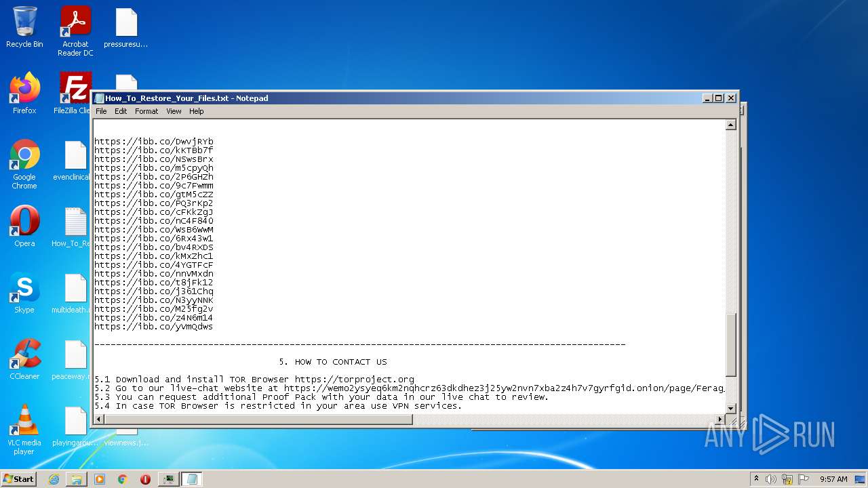Click the line https://ibb.co/6Rx43w1
Viewport: 868px width, 488px height.
pos(154,239)
